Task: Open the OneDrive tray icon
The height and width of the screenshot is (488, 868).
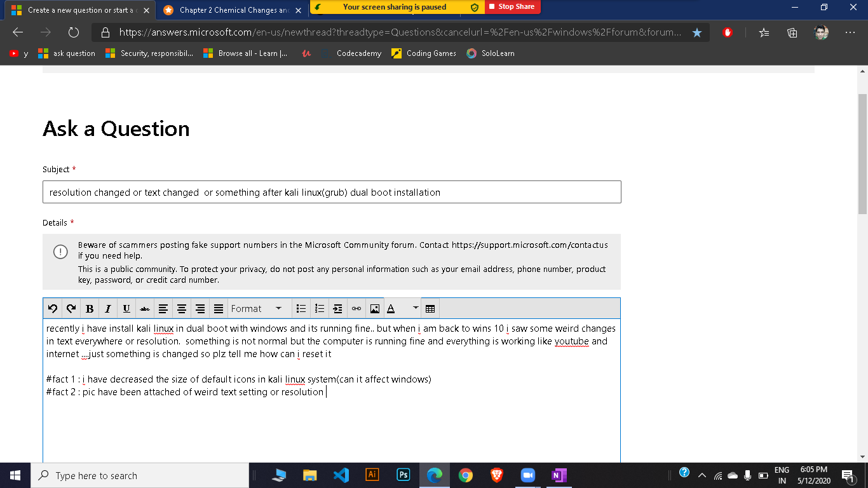Action: pyautogui.click(x=733, y=475)
